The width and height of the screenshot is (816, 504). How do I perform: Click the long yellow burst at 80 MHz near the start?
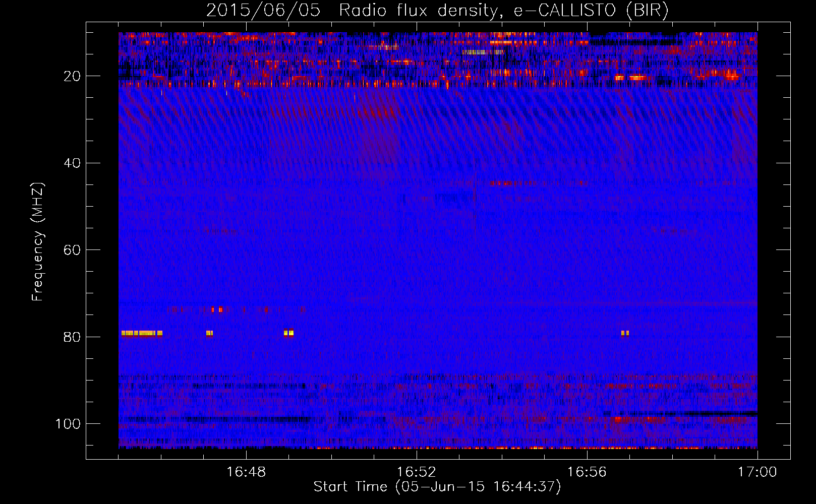coord(142,333)
